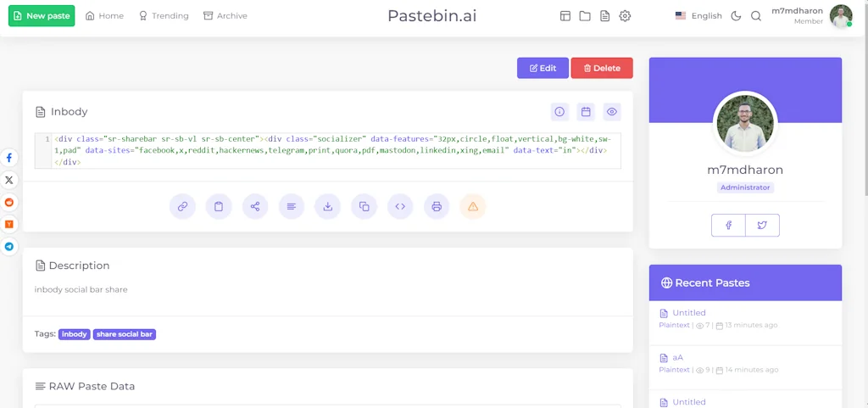Click the Inbody paste title
This screenshot has width=868, height=408.
pyautogui.click(x=70, y=112)
